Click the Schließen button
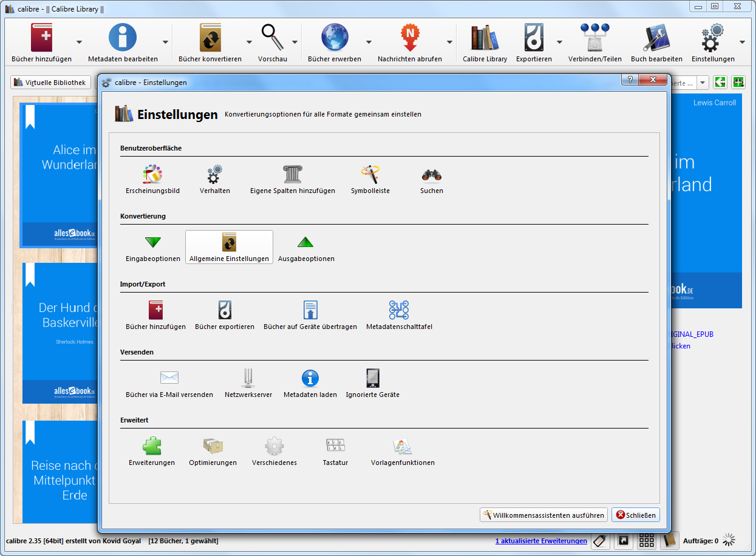This screenshot has height=556, width=756. click(636, 515)
